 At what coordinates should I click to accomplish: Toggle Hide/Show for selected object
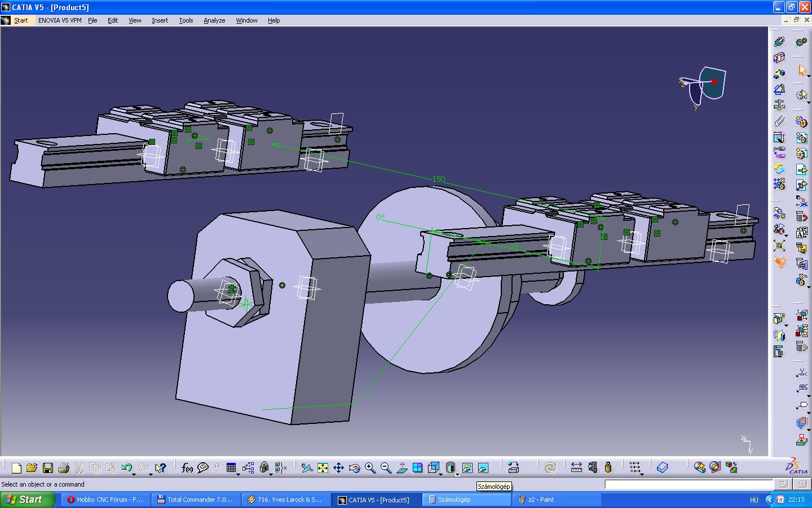[x=467, y=468]
